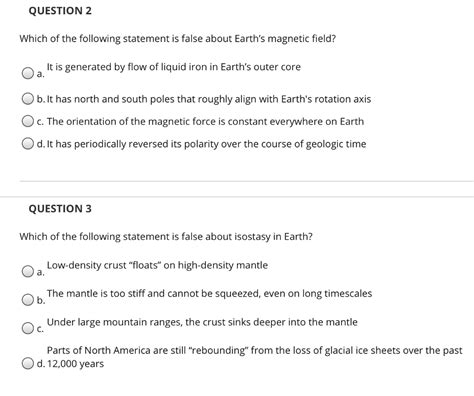Select Question 3 radio button a

click(x=28, y=271)
